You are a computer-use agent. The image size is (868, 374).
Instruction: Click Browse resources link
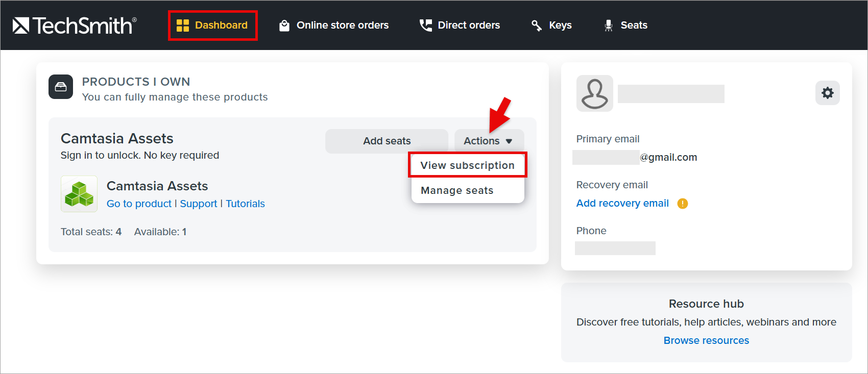[x=706, y=340]
